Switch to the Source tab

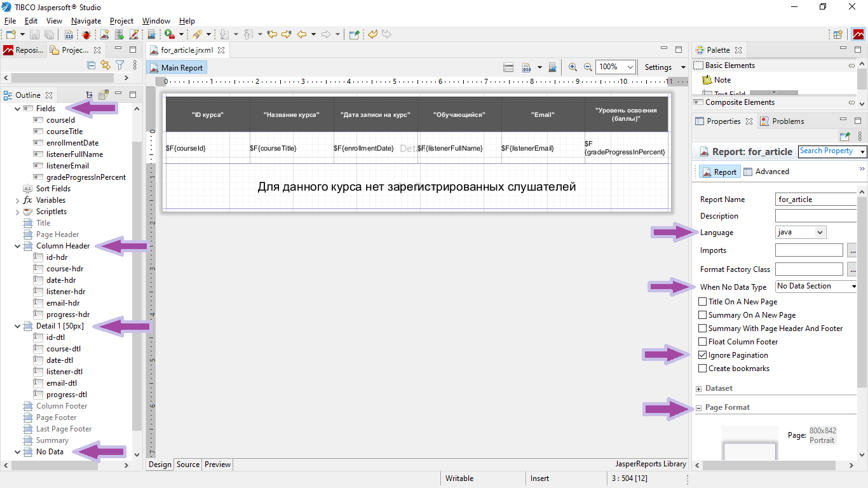pyautogui.click(x=188, y=464)
